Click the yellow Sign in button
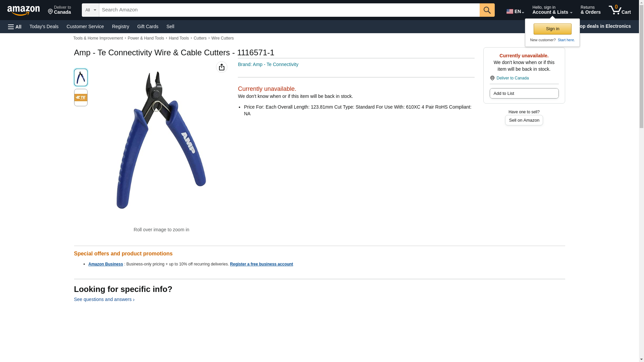Viewport: 644px width, 362px height. click(552, 29)
